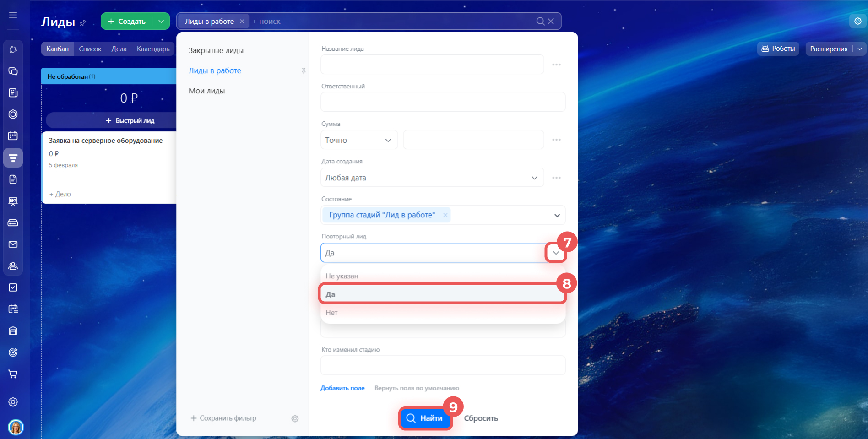Click the filter settings gear near Сохранить фильтр

point(295,418)
